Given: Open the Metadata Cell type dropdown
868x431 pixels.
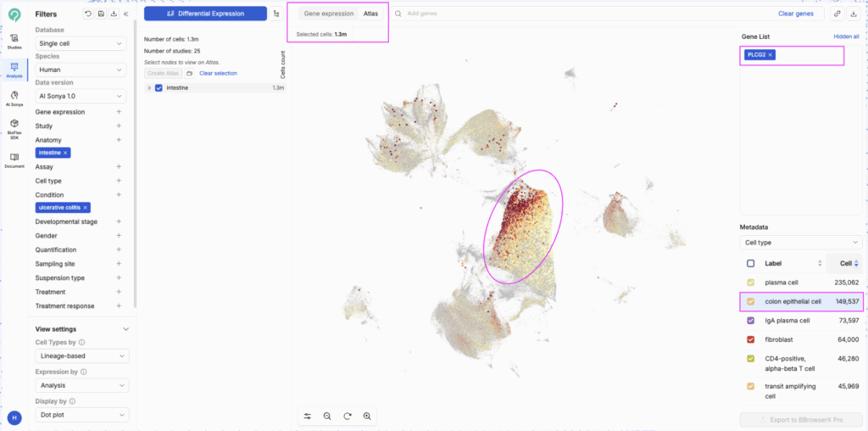Looking at the screenshot, I should 799,242.
